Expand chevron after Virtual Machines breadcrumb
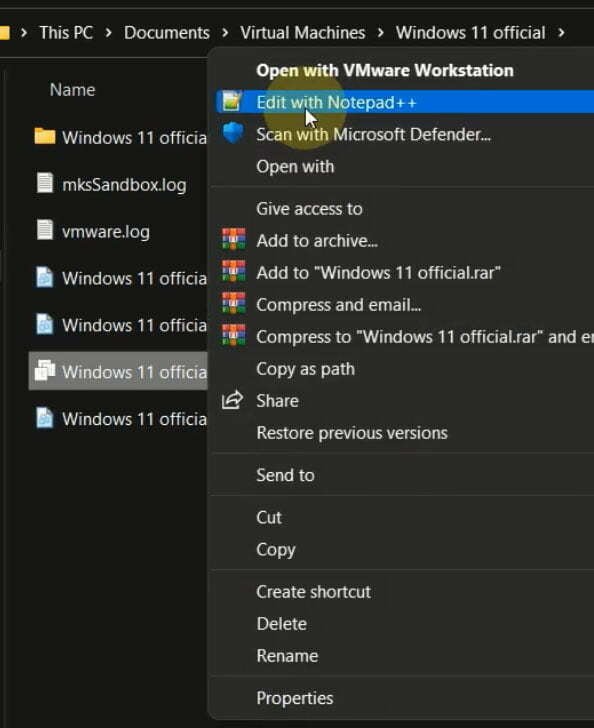Viewport: 594px width, 728px height. pyautogui.click(x=380, y=33)
